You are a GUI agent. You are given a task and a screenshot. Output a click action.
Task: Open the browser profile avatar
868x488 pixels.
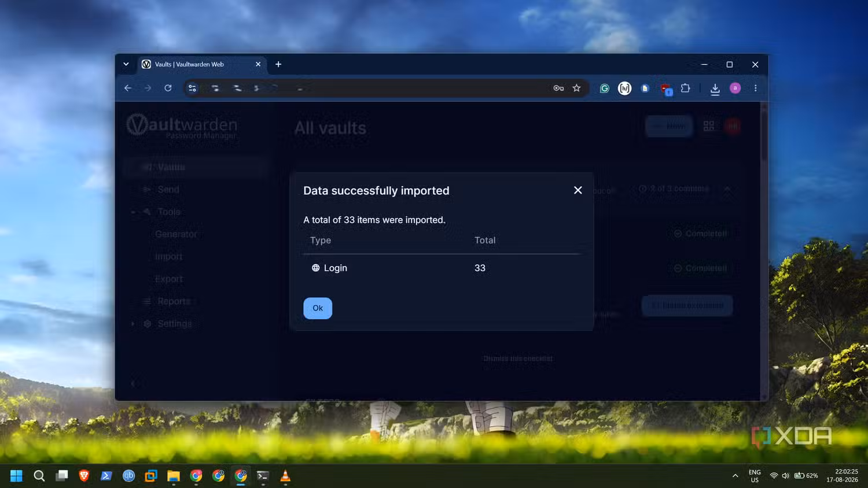click(x=735, y=88)
